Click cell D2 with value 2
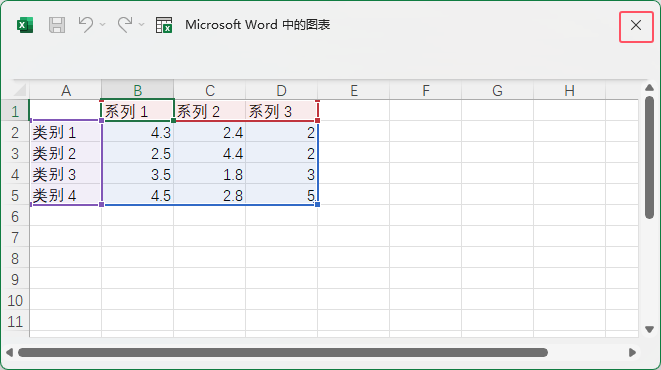 pos(282,132)
